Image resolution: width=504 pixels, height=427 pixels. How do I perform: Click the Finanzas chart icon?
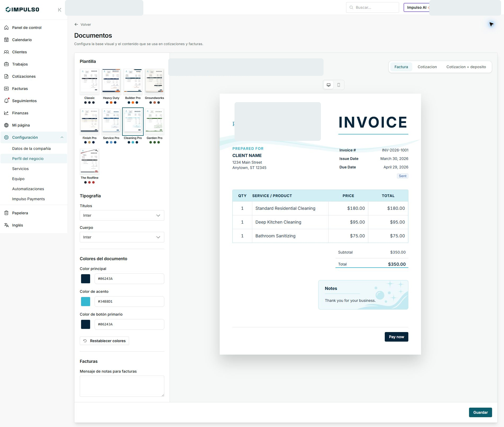tap(6, 113)
